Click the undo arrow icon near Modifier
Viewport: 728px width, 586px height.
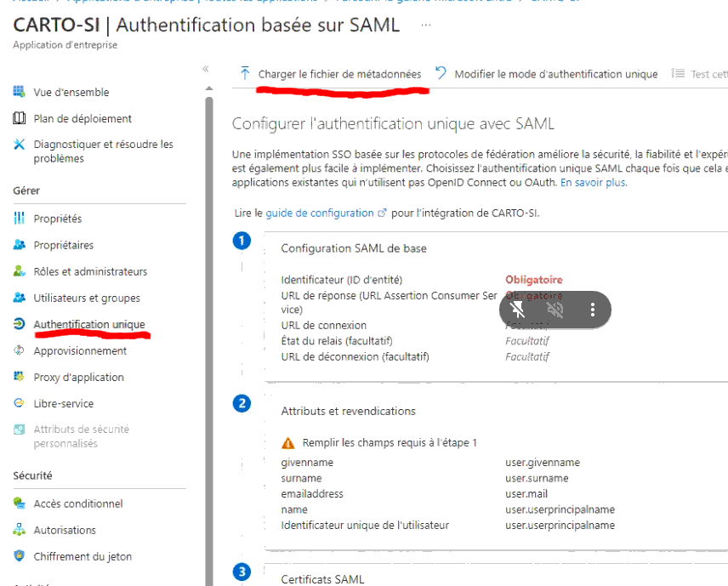[441, 73]
